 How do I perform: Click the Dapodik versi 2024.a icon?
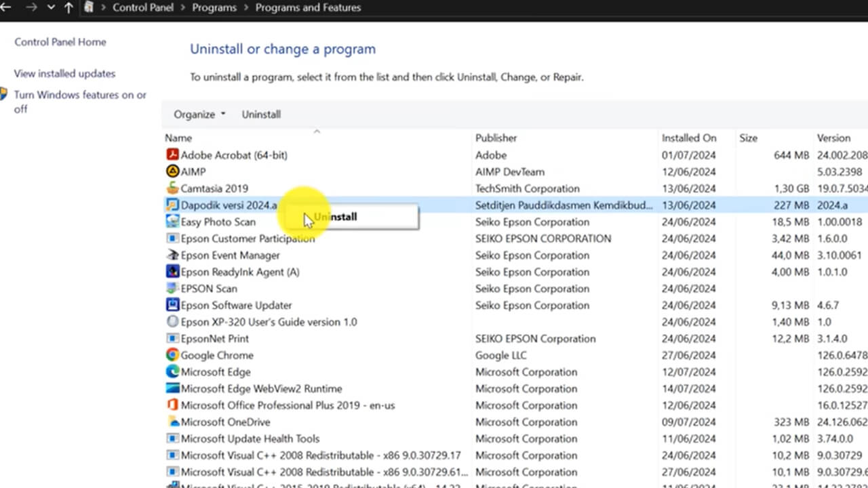tap(172, 205)
